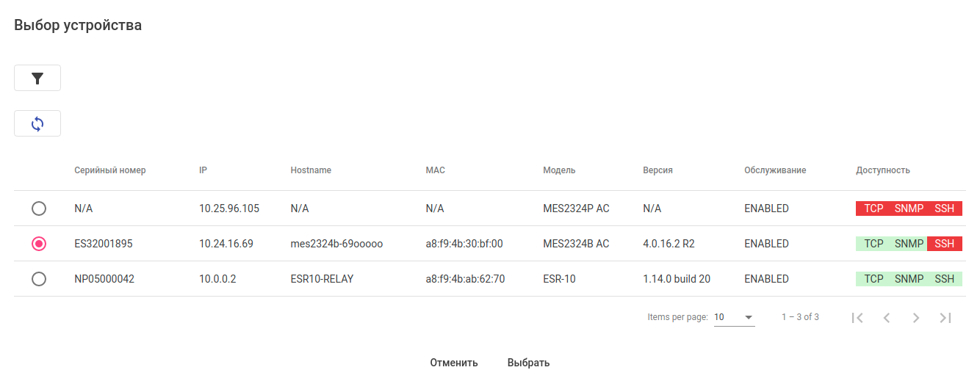The width and height of the screenshot is (980, 381).
Task: Click the IP address 10.24.16.69 cell
Action: [x=226, y=244]
